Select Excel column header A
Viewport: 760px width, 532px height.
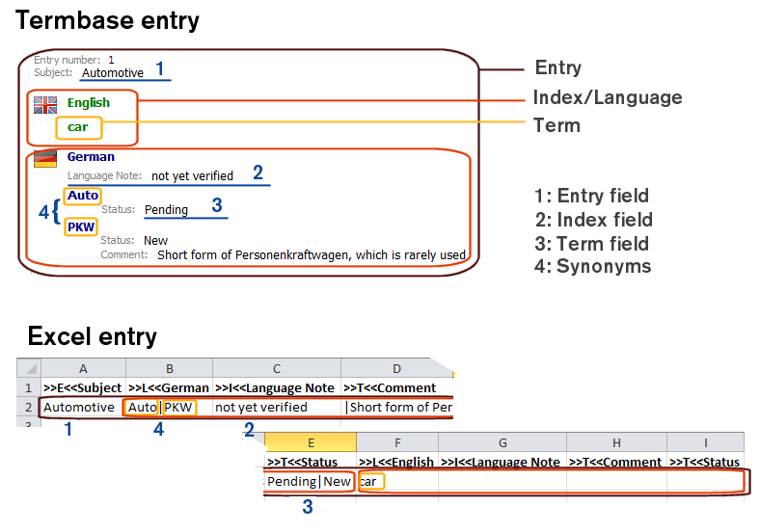(84, 368)
